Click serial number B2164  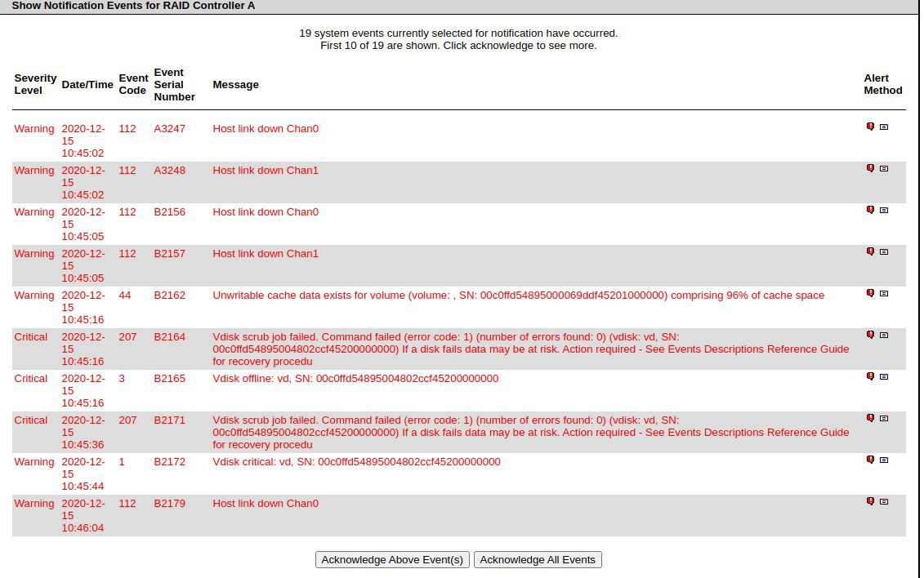click(x=170, y=337)
